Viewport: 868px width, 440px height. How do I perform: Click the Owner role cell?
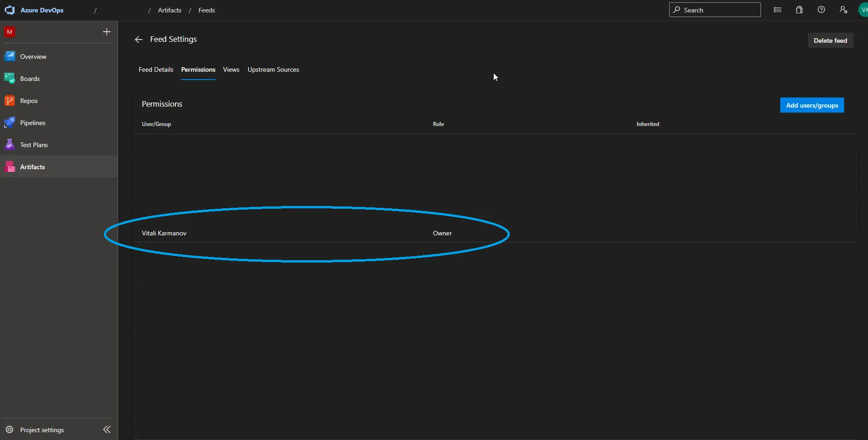click(442, 233)
